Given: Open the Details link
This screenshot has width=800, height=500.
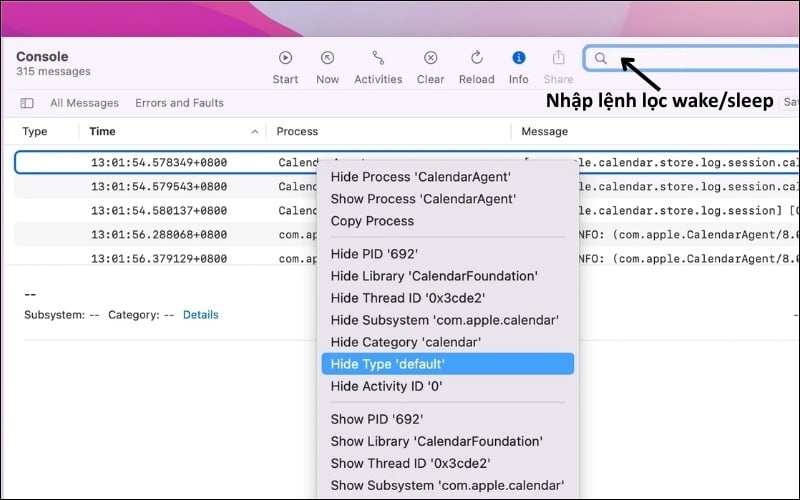Looking at the screenshot, I should point(200,314).
